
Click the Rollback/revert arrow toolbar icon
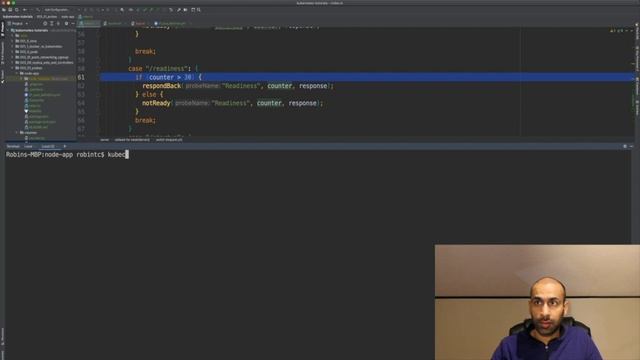(x=171, y=9)
